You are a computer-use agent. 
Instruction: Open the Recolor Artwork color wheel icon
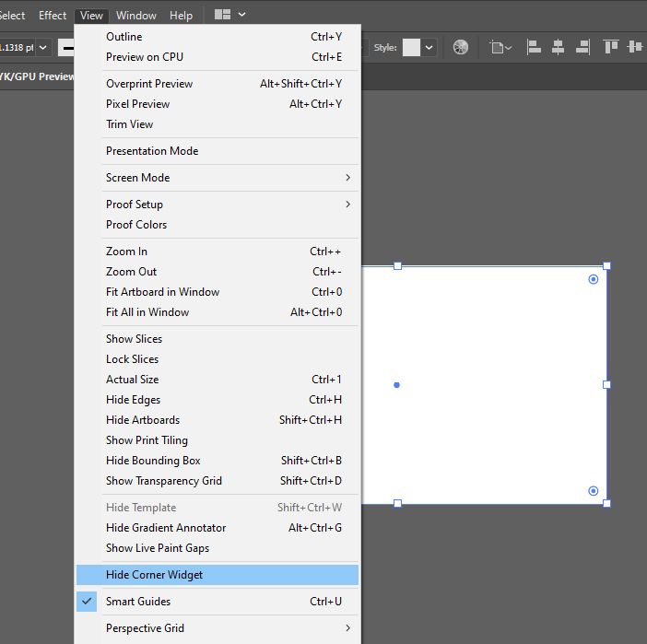460,47
